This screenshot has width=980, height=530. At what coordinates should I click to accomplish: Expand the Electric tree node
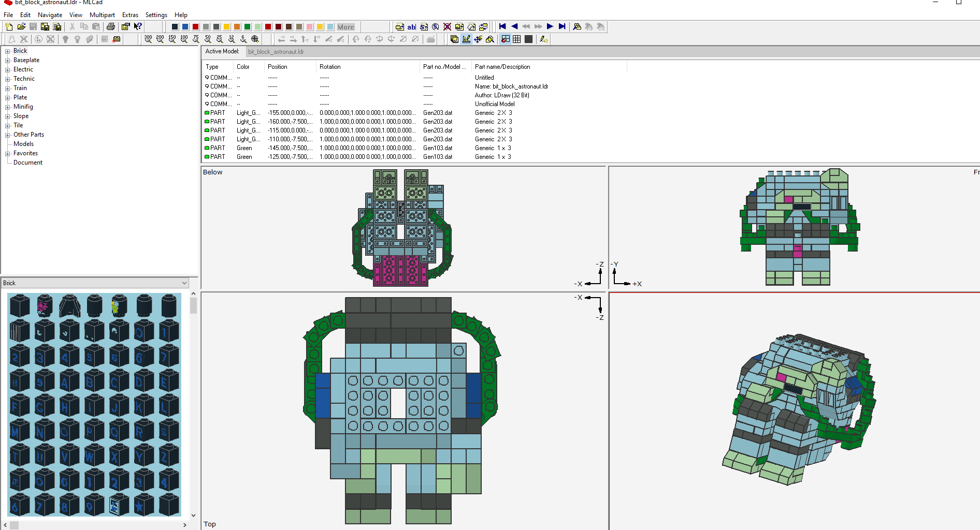pos(8,70)
